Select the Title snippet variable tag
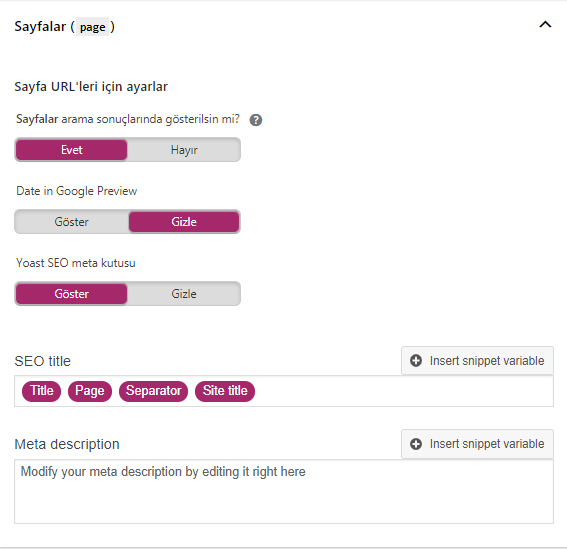The image size is (567, 549). coord(42,391)
